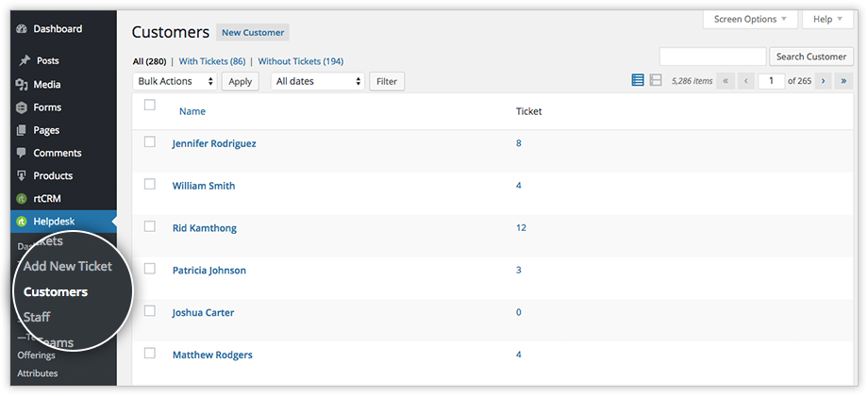Open Posts in the sidebar
Image resolution: width=868 pixels, height=396 pixels.
point(47,61)
